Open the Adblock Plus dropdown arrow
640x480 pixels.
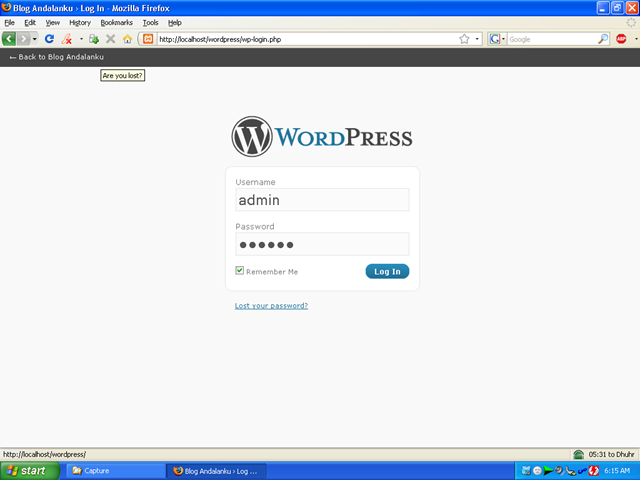pos(636,39)
